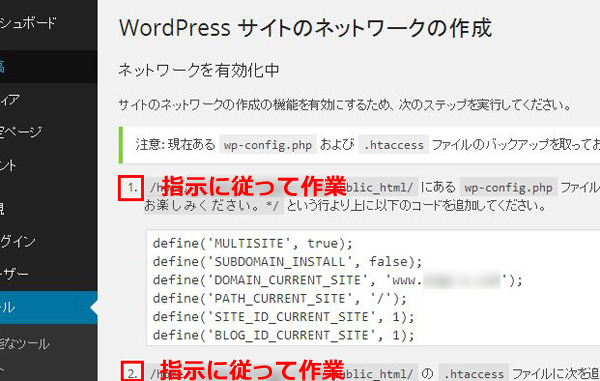The image size is (600, 381).
Task: Click the SITE_ID_CURRENT_SITE define line
Action: point(284,317)
